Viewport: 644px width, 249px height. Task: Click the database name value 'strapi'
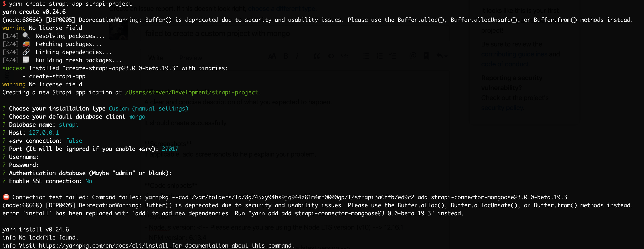[69, 125]
